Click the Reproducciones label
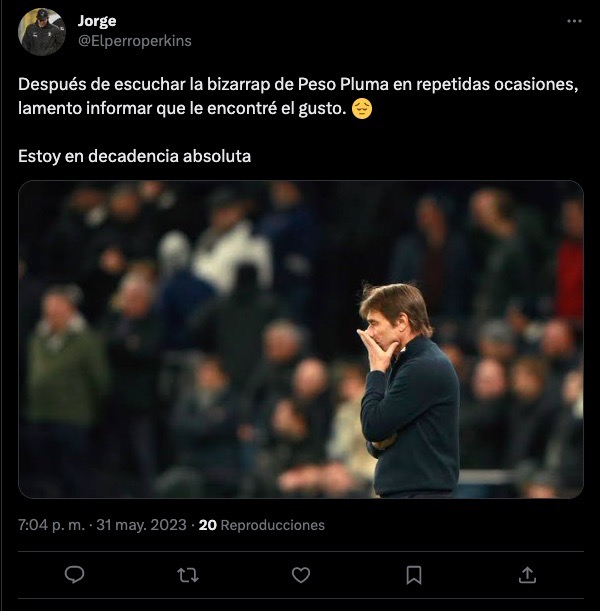 (272, 524)
